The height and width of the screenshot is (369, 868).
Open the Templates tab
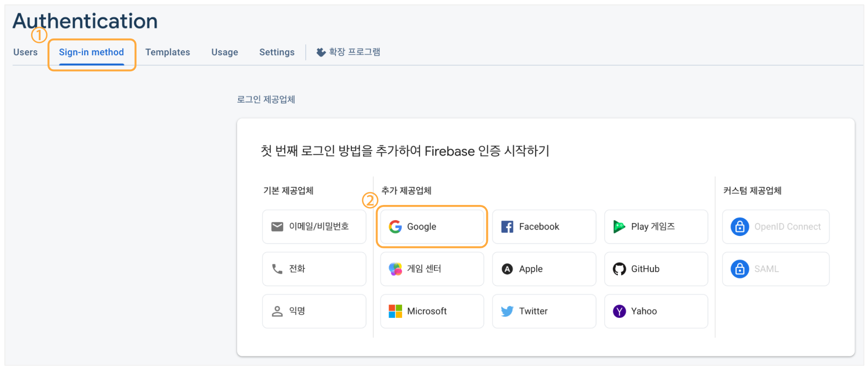tap(168, 52)
